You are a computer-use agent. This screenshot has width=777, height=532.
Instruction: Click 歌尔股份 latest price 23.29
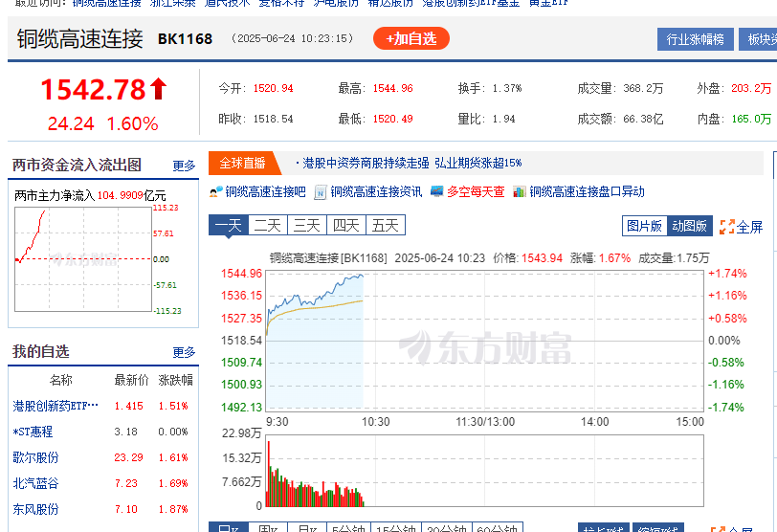tap(128, 457)
